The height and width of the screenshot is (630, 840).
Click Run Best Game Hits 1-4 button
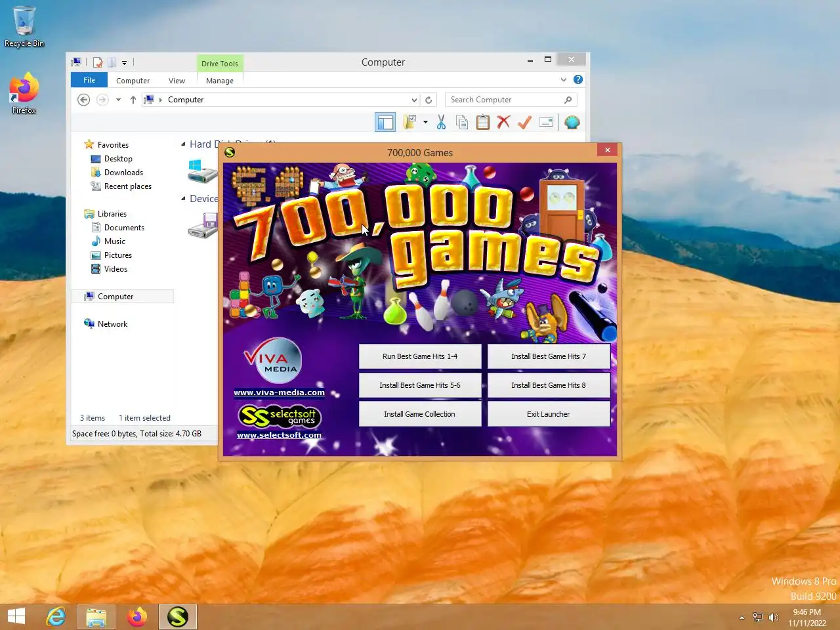click(420, 356)
